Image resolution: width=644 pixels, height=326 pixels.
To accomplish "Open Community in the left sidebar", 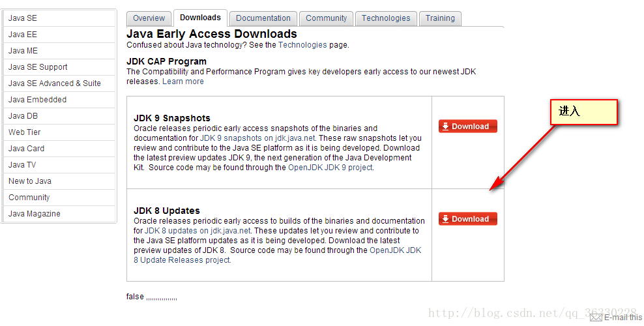I will click(59, 198).
